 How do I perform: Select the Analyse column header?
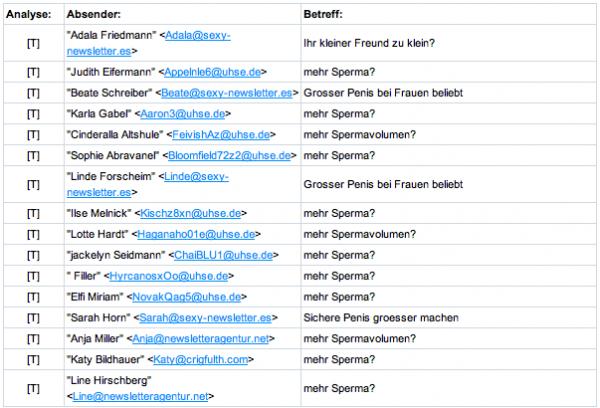[29, 15]
